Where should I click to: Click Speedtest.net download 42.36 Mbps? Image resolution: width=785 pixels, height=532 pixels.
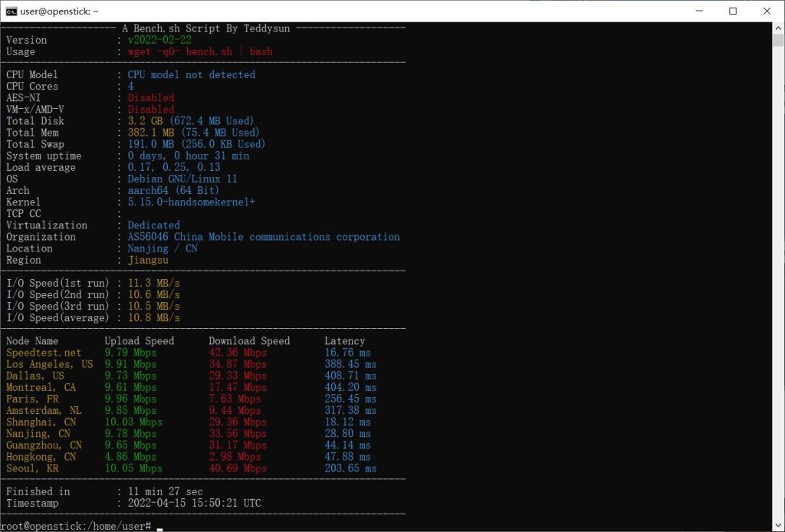click(x=238, y=353)
